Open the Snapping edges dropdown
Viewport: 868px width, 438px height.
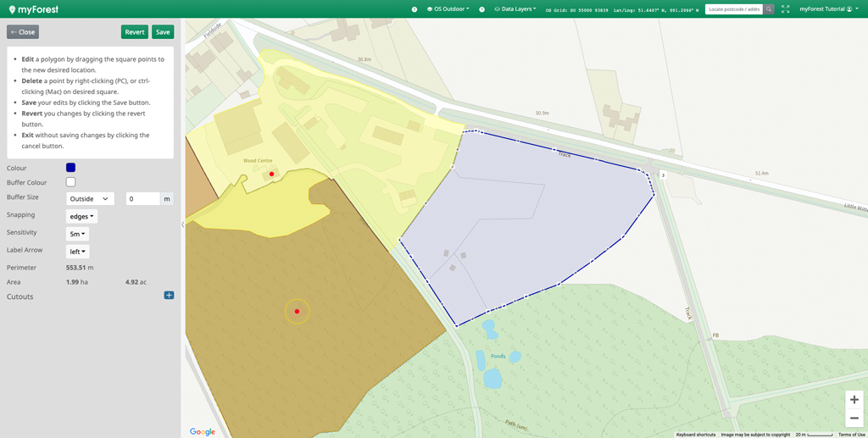(81, 217)
